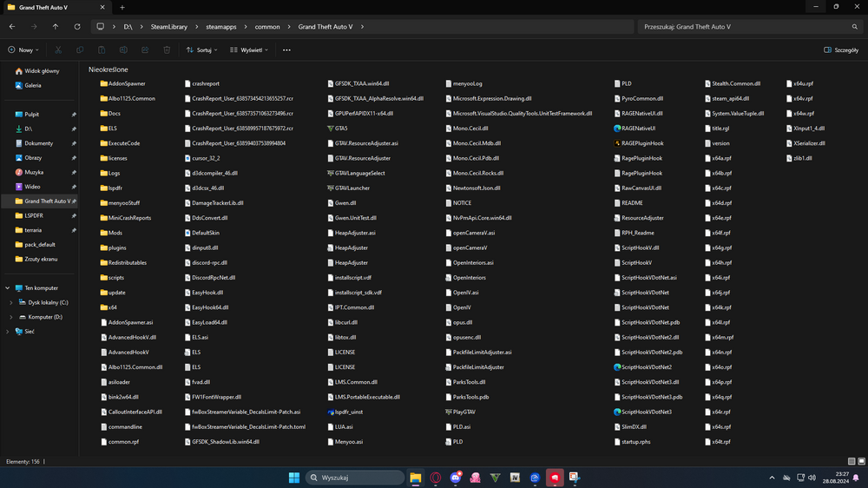Open the Nowy dropdown menu
The image size is (868, 488).
point(24,50)
